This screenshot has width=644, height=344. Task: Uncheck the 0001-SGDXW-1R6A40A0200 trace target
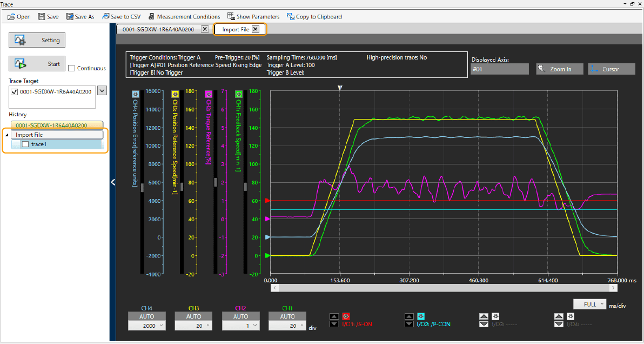click(14, 92)
